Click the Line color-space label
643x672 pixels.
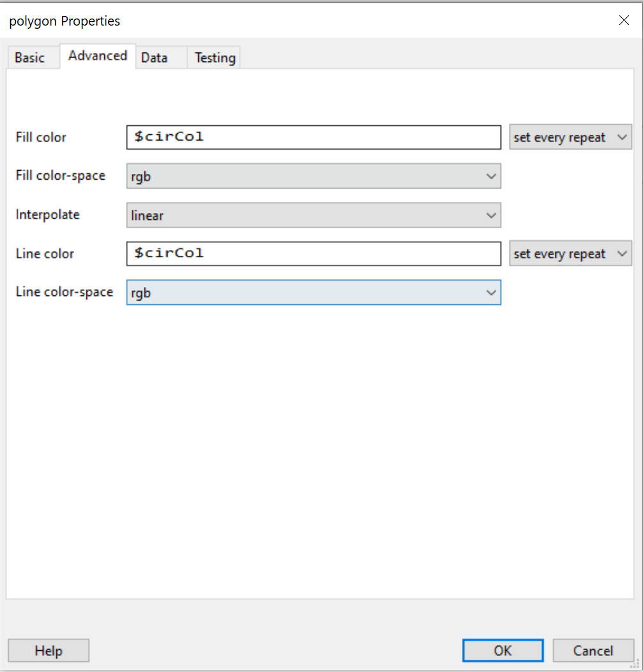(x=64, y=292)
